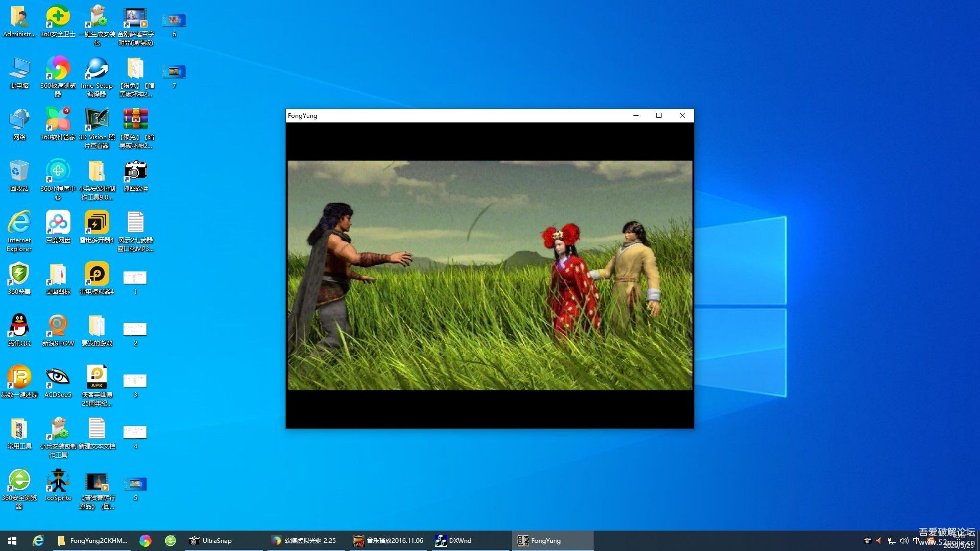Image resolution: width=980 pixels, height=551 pixels.
Task: Open the 回收站 recycle bin
Action: pyautogui.click(x=19, y=176)
